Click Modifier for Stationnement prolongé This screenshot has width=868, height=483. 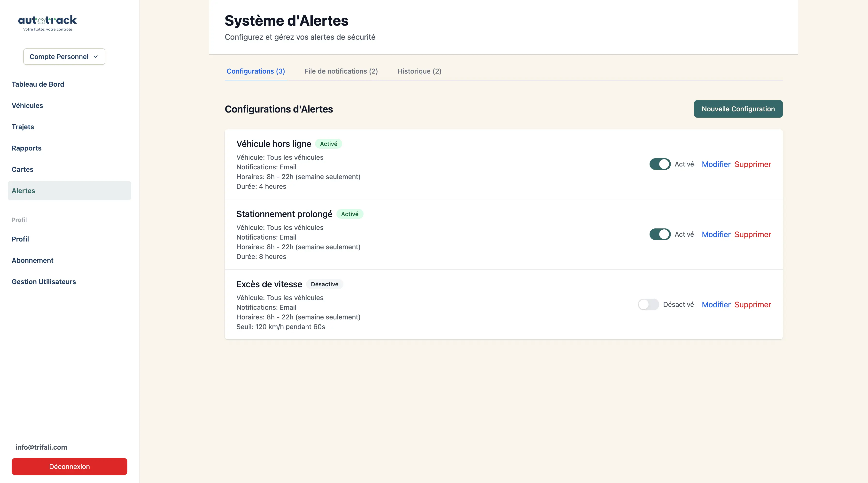click(x=716, y=234)
